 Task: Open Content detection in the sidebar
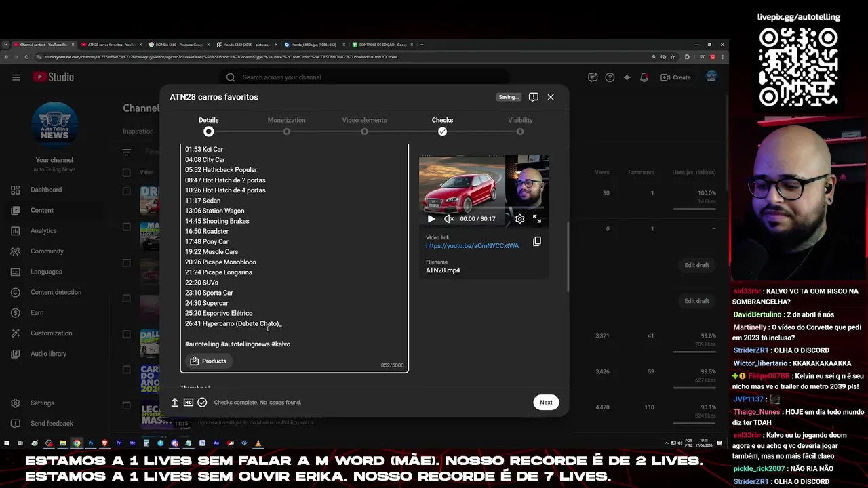coord(56,292)
